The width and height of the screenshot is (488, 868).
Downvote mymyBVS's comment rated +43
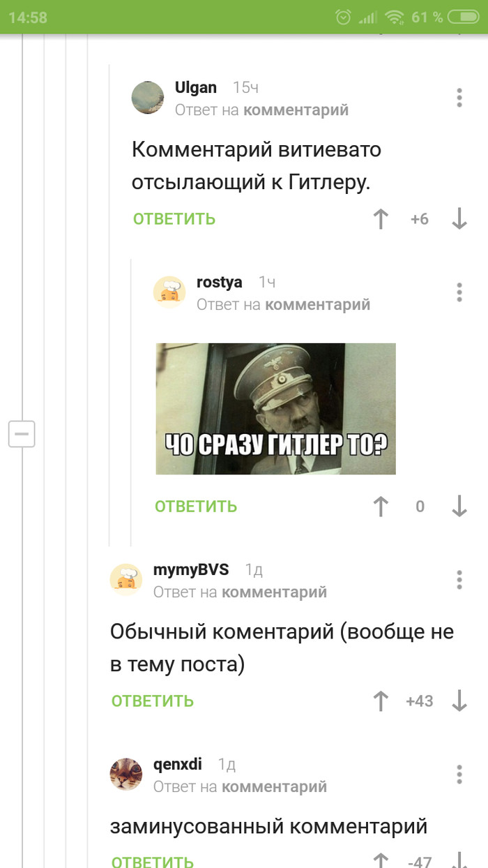(x=459, y=701)
